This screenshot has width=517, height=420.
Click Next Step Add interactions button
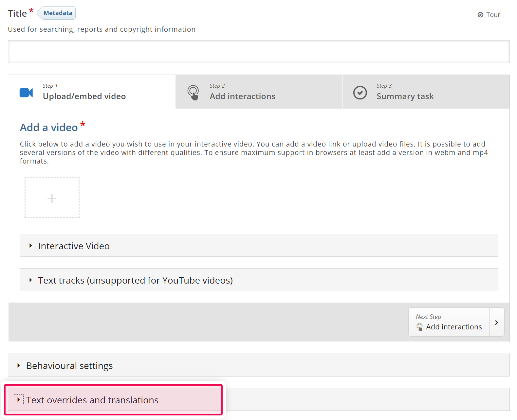[x=456, y=322]
